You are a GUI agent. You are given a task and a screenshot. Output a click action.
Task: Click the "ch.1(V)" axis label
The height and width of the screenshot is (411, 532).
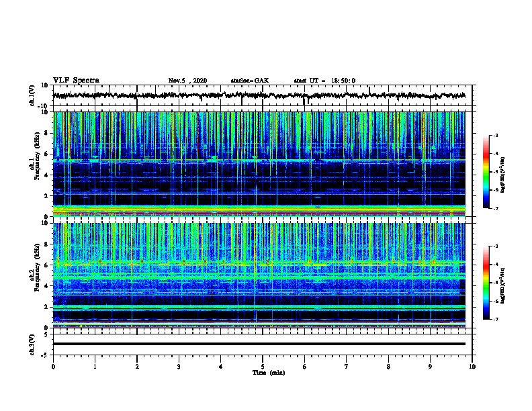[32, 95]
